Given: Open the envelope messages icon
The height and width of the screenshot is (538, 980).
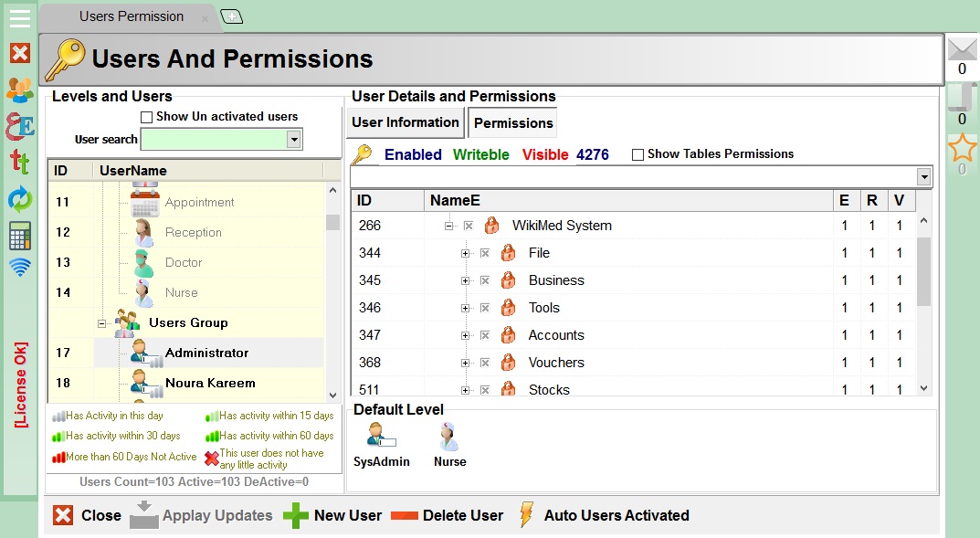Looking at the screenshot, I should pos(962,49).
